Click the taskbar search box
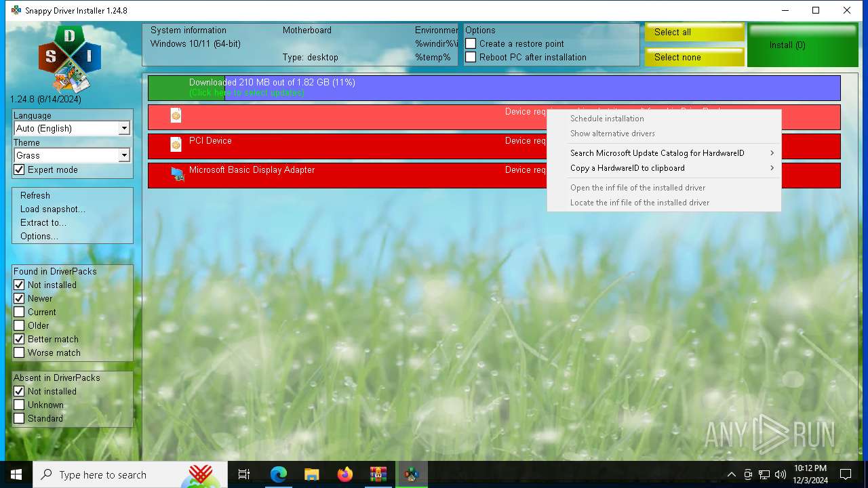Image resolution: width=868 pixels, height=488 pixels. tap(130, 474)
